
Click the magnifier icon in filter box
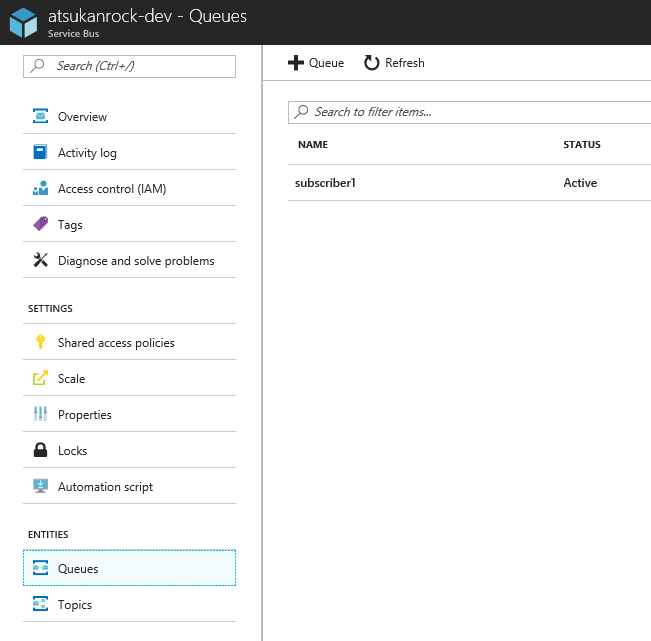pyautogui.click(x=301, y=111)
